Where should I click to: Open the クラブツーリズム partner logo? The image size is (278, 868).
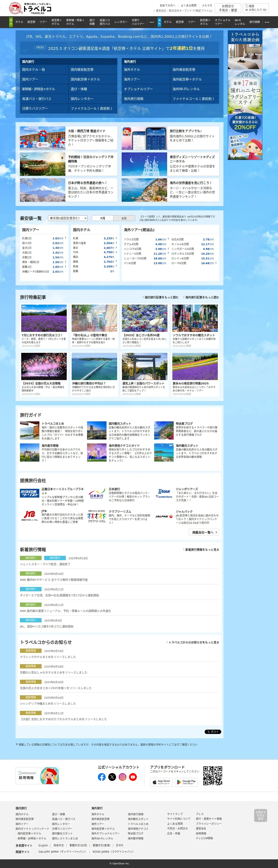pyautogui.click(x=97, y=516)
